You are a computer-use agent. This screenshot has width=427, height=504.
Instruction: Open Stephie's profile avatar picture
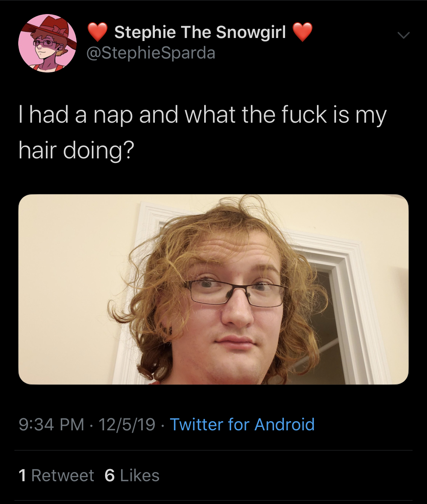point(47,43)
